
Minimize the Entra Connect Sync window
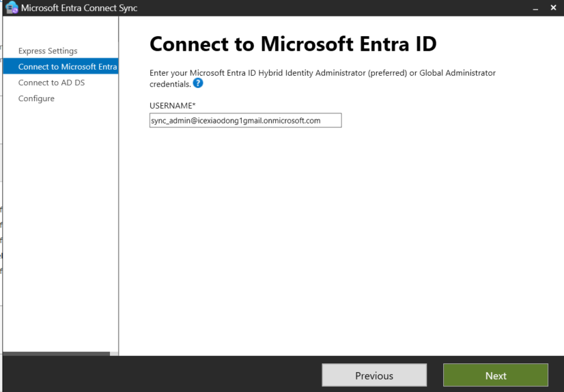(x=535, y=8)
